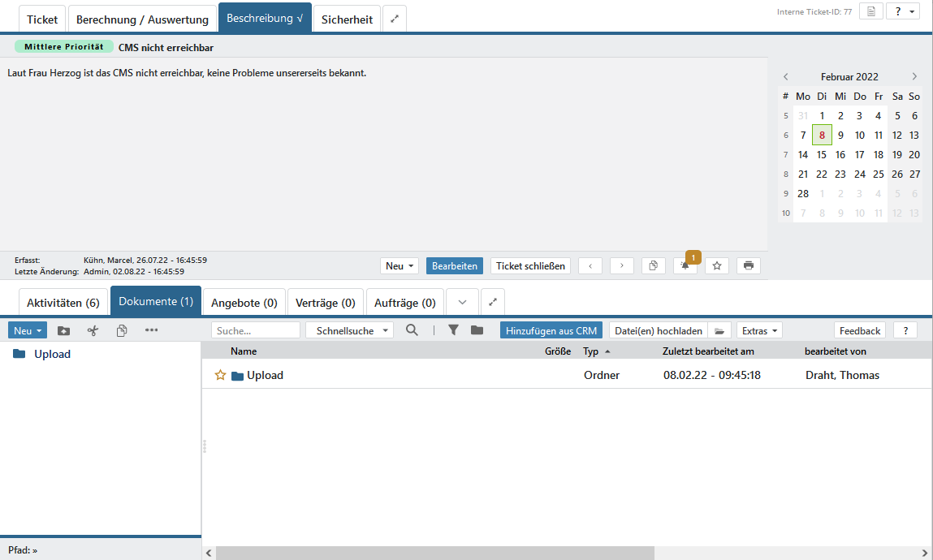Open the notifications bell with badge
Image resolution: width=933 pixels, height=560 pixels.
(x=685, y=265)
